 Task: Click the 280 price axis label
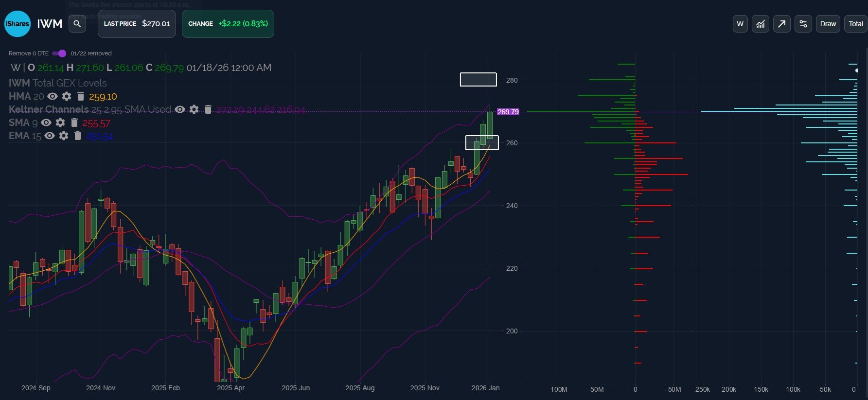(512, 80)
